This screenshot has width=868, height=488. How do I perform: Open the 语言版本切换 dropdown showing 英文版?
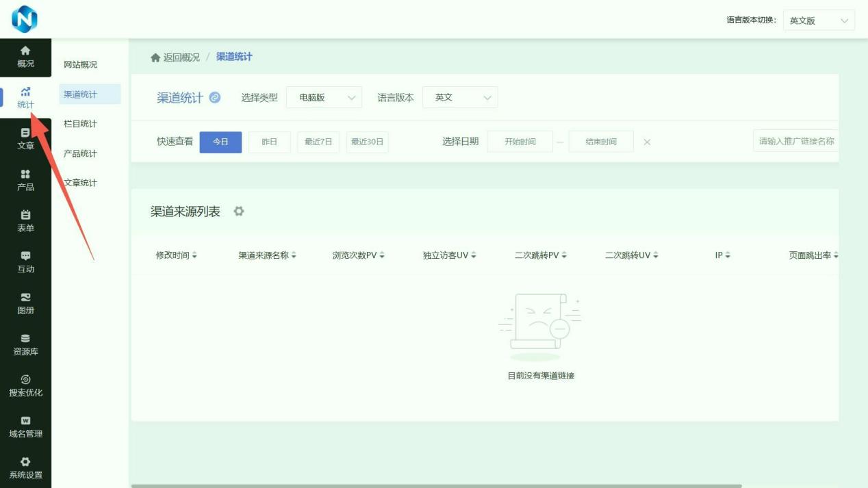pos(818,21)
